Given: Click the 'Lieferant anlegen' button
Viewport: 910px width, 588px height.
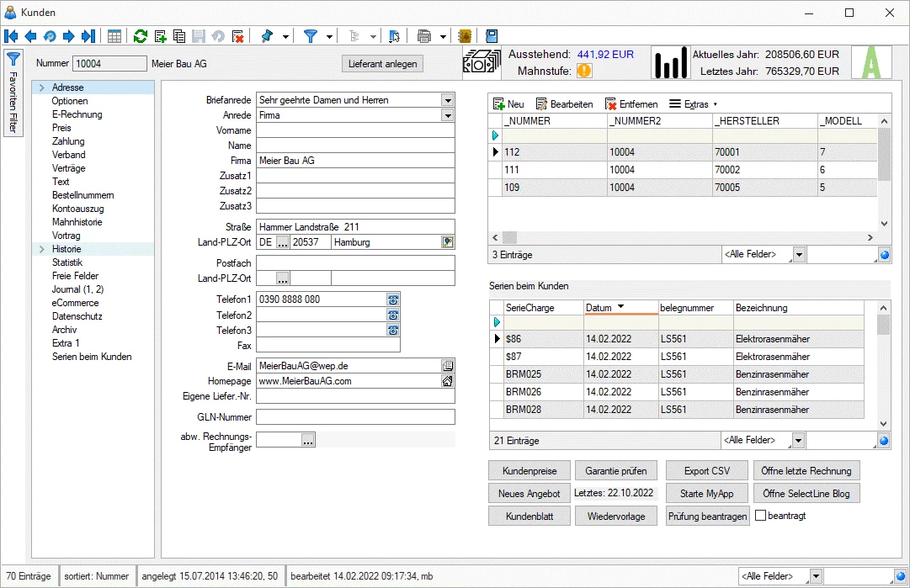Looking at the screenshot, I should tap(383, 64).
